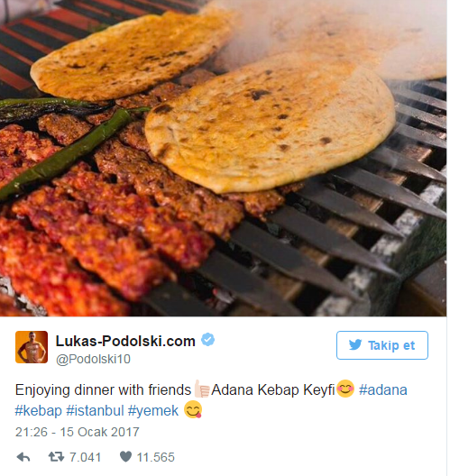This screenshot has width=450, height=476.
Task: Click the retweet icon
Action: [57, 456]
